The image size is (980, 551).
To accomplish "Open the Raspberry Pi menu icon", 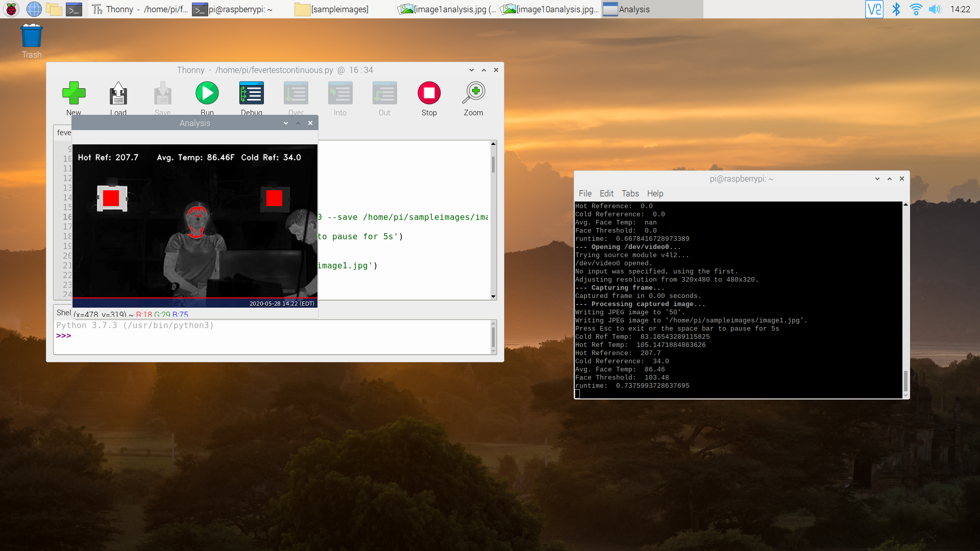I will [11, 9].
